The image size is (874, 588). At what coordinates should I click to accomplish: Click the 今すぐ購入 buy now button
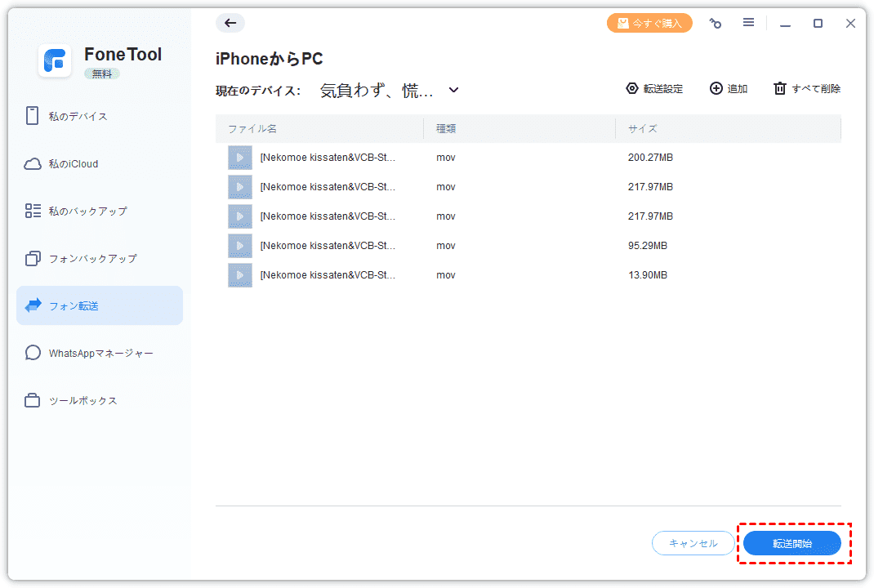coord(649,24)
